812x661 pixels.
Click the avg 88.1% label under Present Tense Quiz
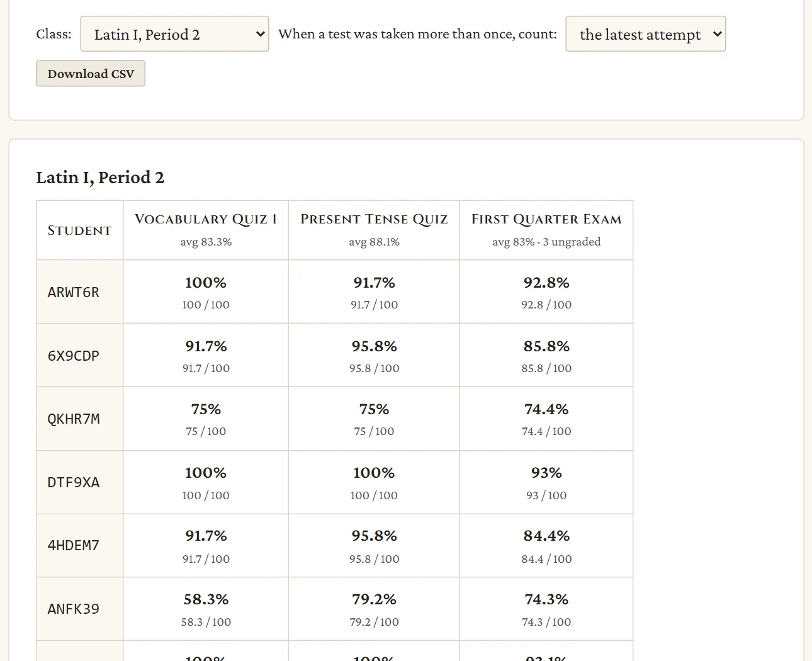coord(374,242)
